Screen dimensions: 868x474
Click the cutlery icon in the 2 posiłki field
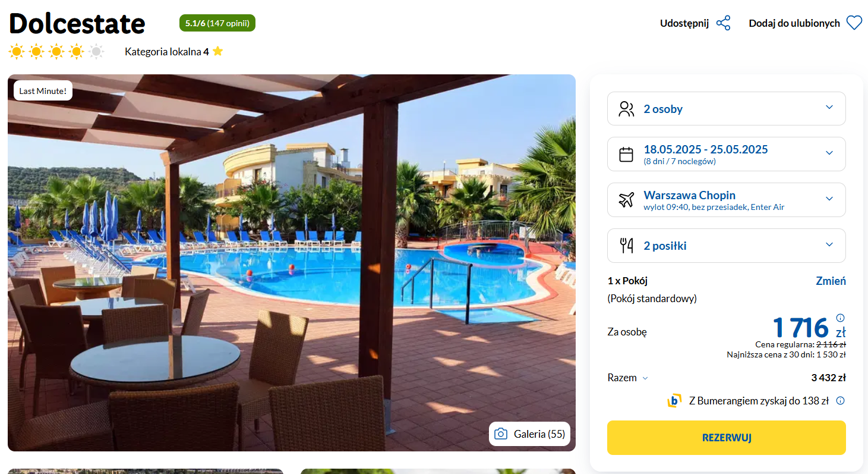(626, 246)
